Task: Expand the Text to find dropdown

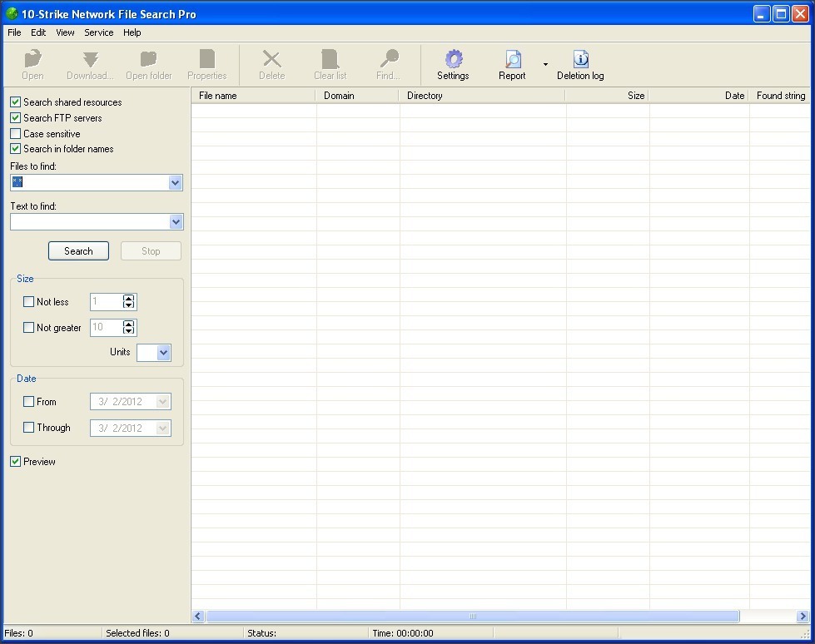Action: pos(176,222)
